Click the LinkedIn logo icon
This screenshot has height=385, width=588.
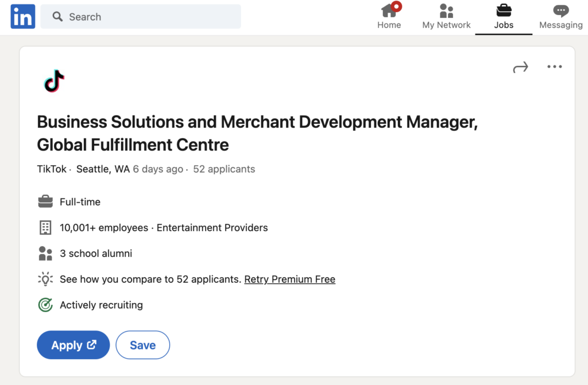(x=23, y=17)
